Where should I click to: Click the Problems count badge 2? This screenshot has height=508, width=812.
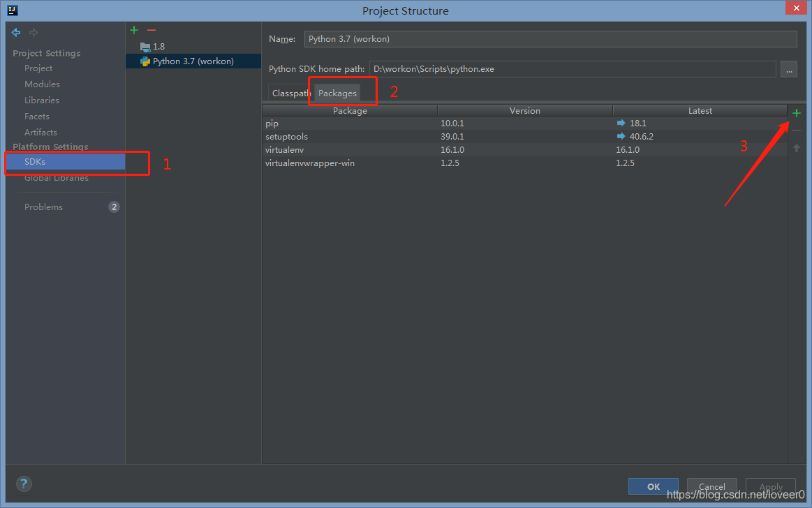114,207
